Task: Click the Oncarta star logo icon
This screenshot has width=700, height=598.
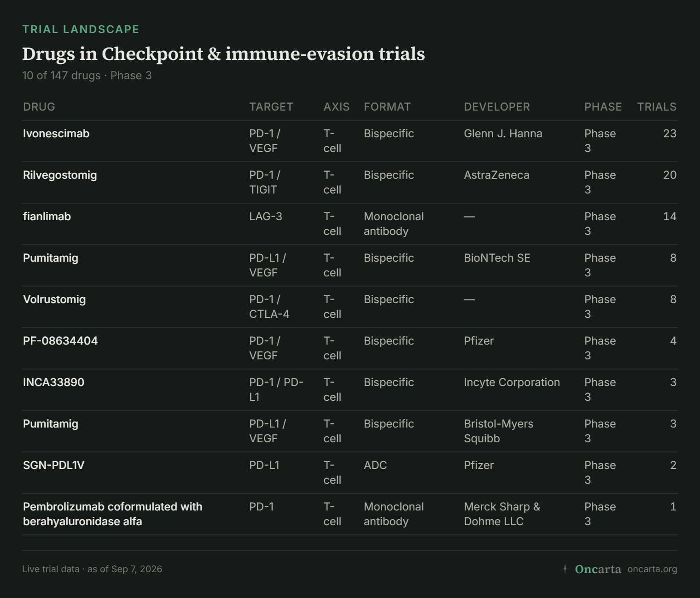Action: click(x=565, y=569)
